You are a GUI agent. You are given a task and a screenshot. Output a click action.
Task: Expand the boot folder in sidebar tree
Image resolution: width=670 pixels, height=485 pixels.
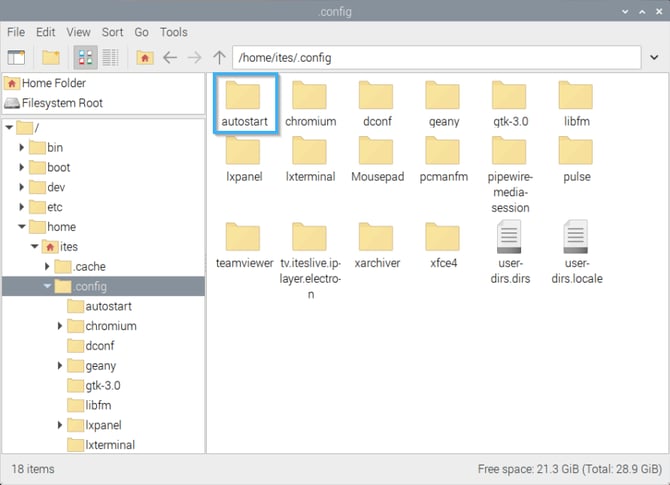pos(22,168)
